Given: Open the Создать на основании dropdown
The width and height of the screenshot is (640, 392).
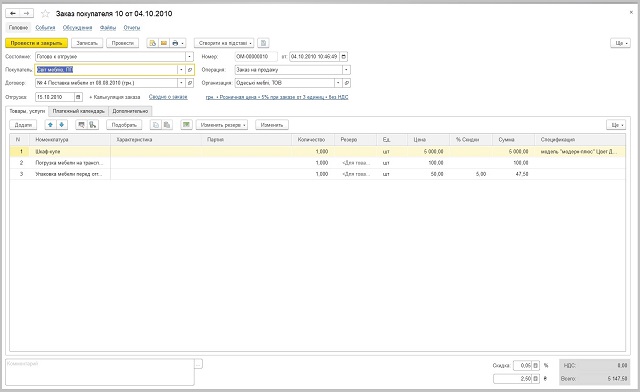Looking at the screenshot, I should tap(224, 43).
